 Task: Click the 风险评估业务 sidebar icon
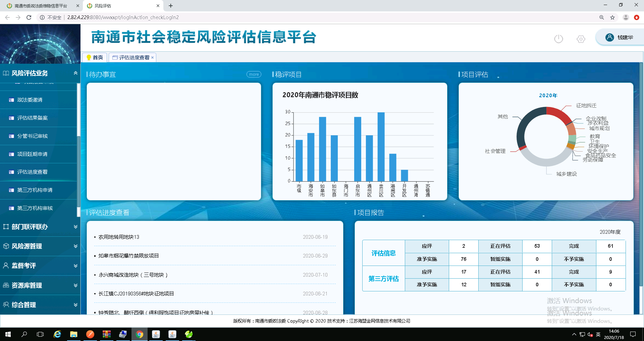[x=5, y=73]
